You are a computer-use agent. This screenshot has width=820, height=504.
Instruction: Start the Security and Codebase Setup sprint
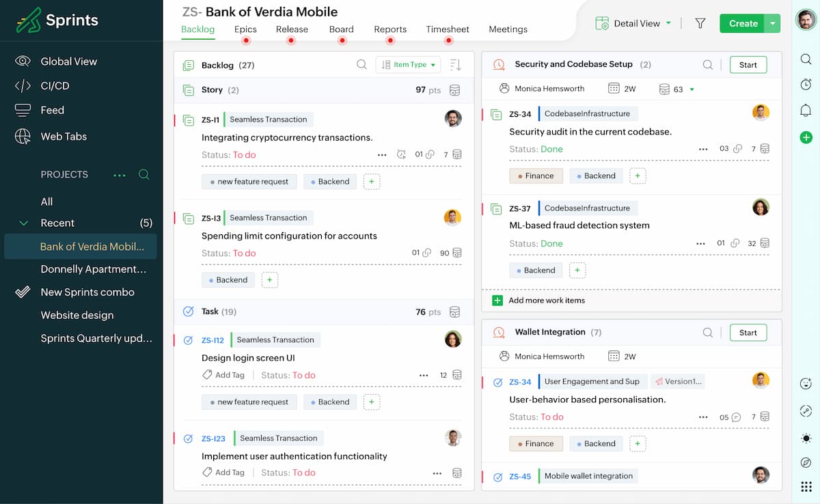click(748, 65)
